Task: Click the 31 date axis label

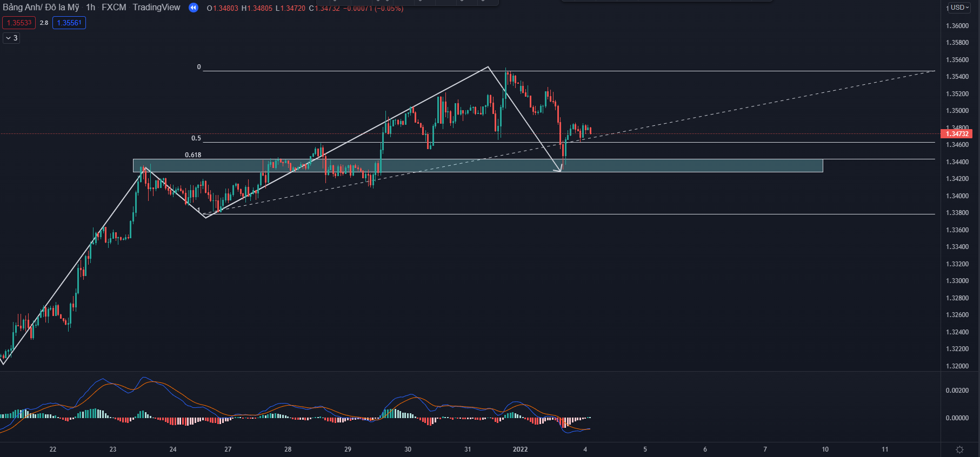Action: point(468,449)
